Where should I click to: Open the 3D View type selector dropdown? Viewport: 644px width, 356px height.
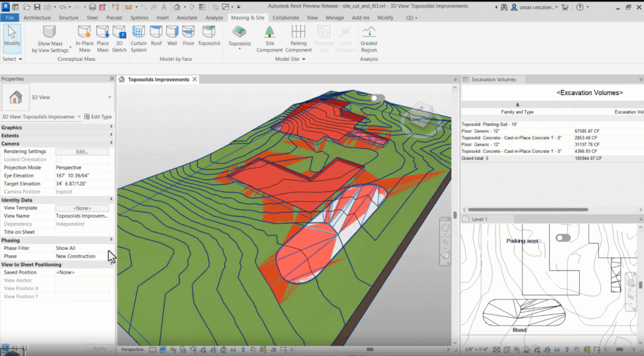(x=109, y=97)
